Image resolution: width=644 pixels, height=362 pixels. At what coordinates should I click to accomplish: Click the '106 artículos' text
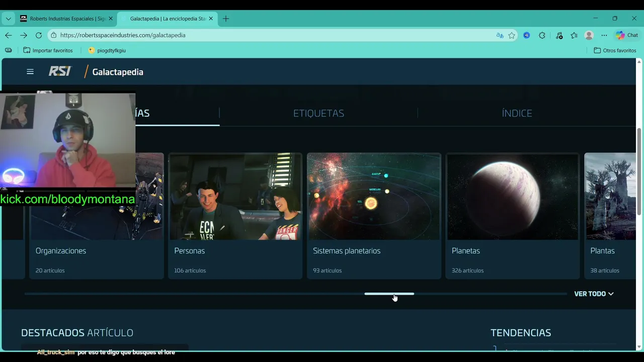tap(190, 270)
